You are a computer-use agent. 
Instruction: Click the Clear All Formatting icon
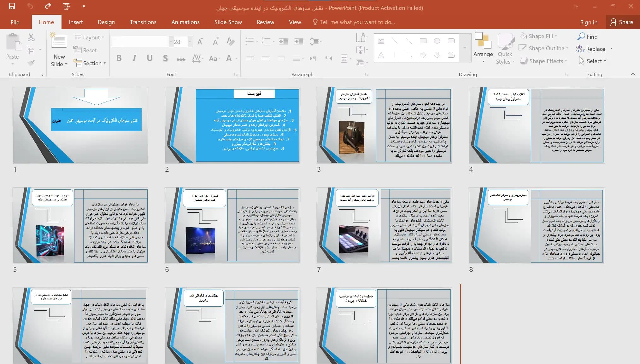(x=231, y=41)
